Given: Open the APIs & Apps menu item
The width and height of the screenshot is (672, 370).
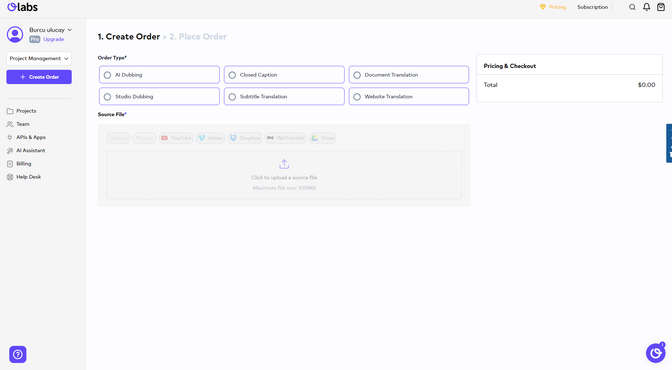Looking at the screenshot, I should click(26, 138).
